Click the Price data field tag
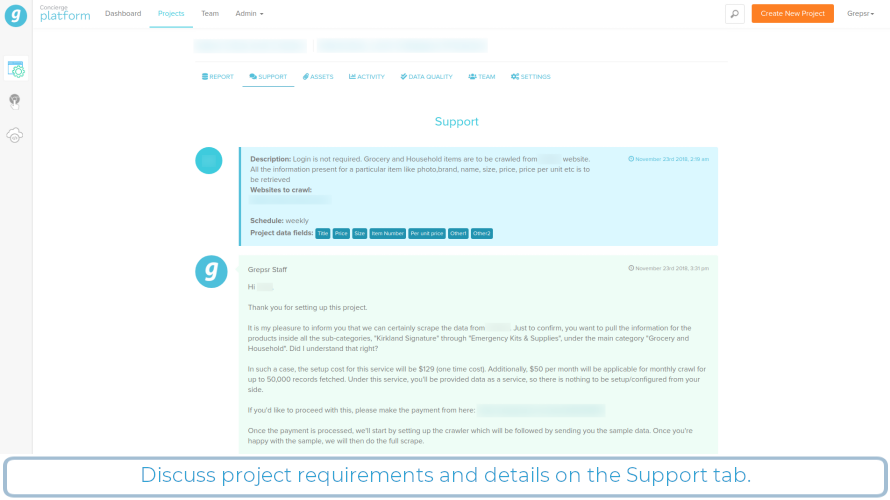Image resolution: width=890 pixels, height=500 pixels. 341,233
